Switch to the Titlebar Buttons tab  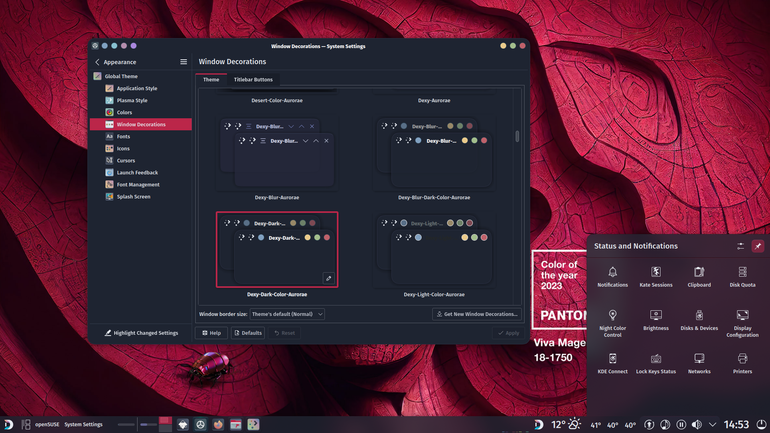[x=253, y=80]
